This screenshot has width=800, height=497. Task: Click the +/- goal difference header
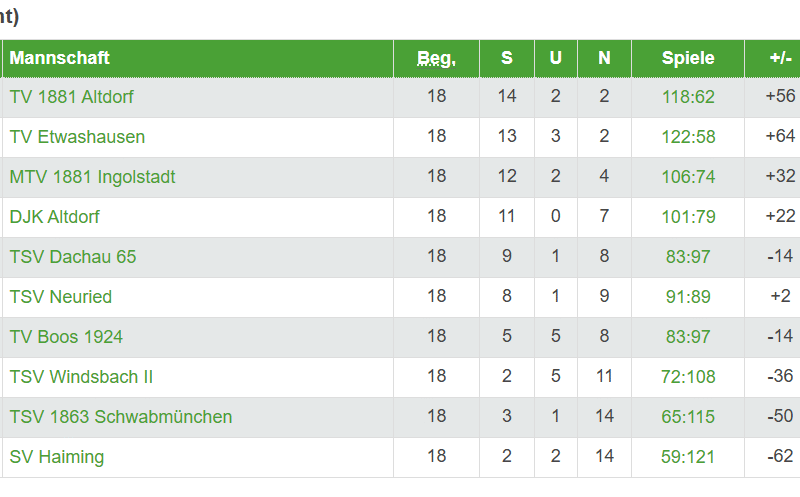[x=780, y=58]
